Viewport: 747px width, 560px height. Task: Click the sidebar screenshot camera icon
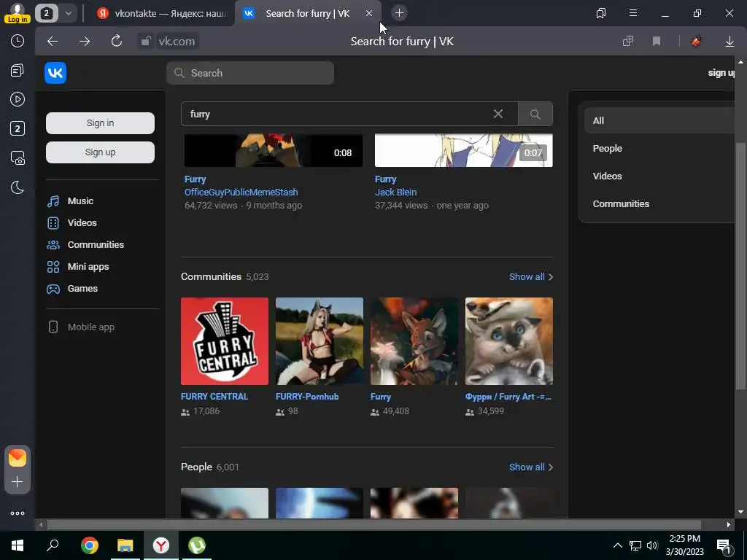coord(18,157)
